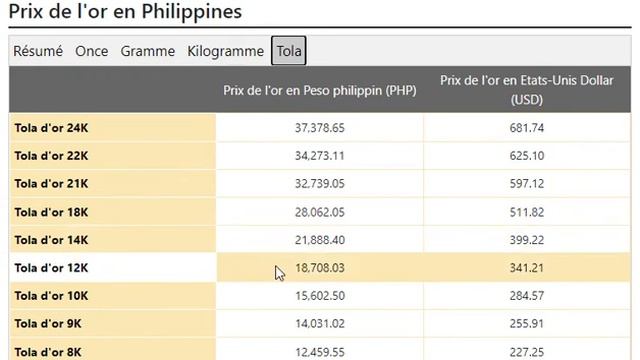Click the PHP value 28,062.05
Screen dimensions: 640x360
coord(320,212)
